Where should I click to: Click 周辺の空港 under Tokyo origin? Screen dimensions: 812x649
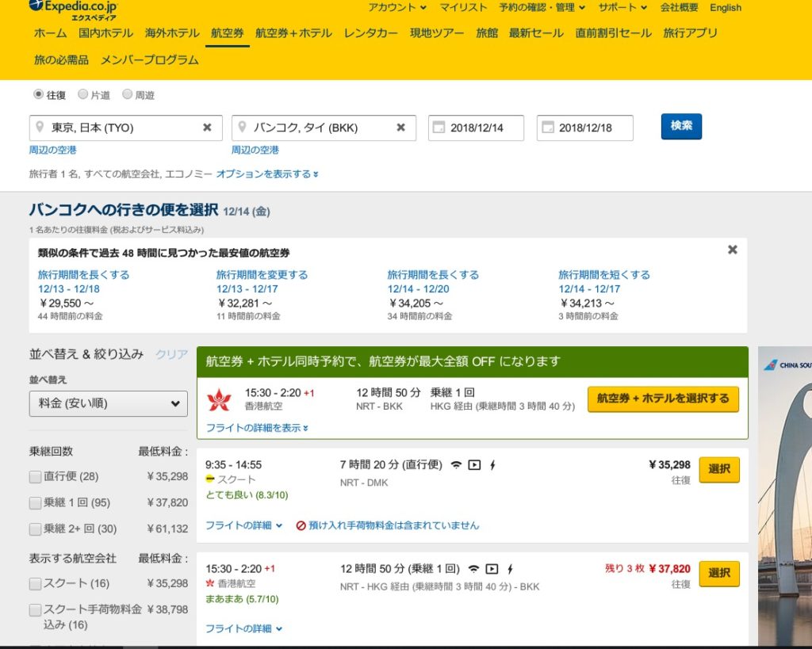(53, 150)
